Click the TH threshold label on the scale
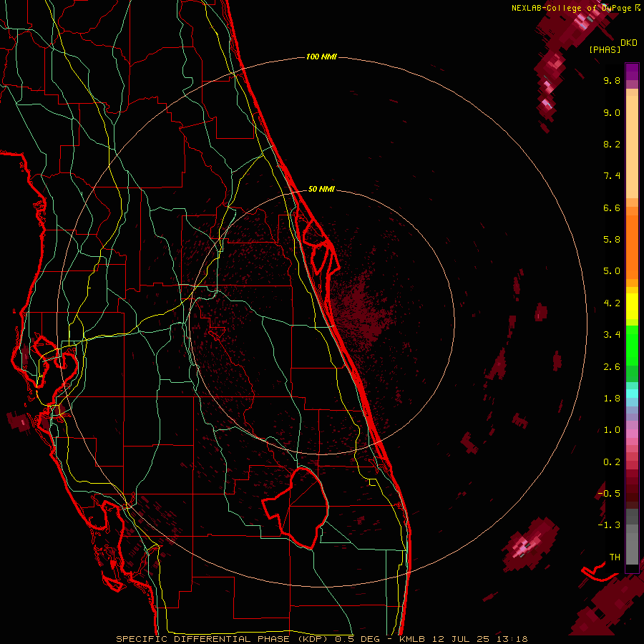 click(615, 557)
